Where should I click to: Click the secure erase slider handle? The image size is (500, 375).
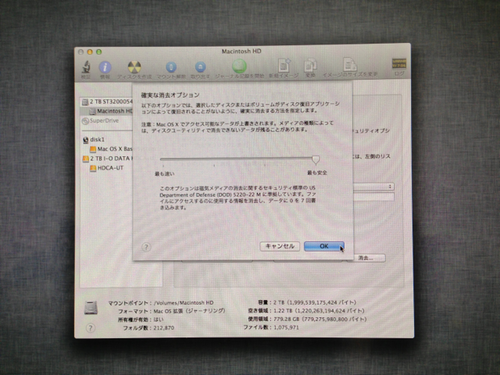point(315,160)
